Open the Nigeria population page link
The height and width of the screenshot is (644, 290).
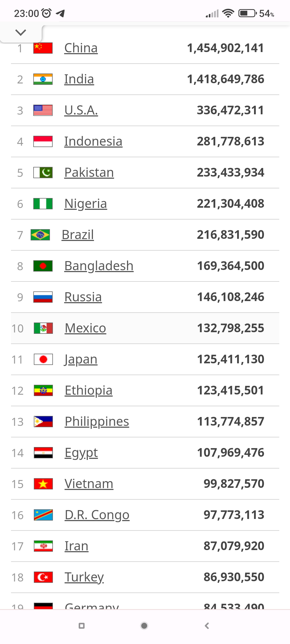pyautogui.click(x=86, y=204)
